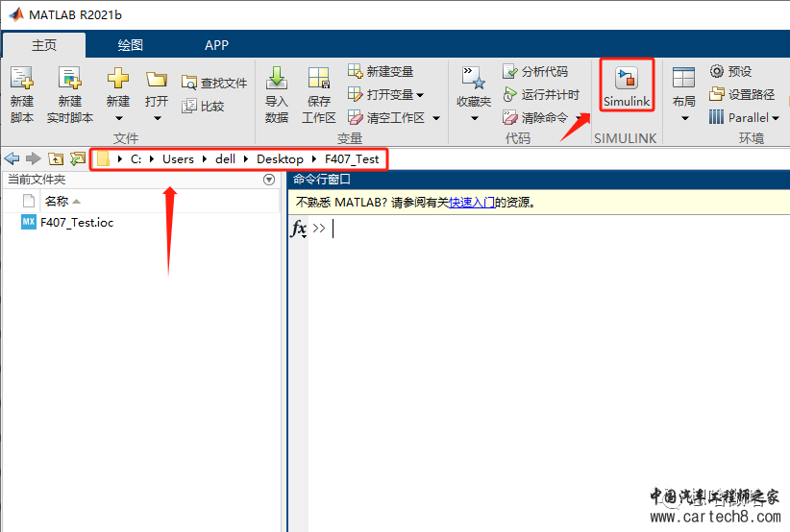790x532 pixels.
Task: Expand dropdown arrow under New (新建)
Action: pos(119,119)
